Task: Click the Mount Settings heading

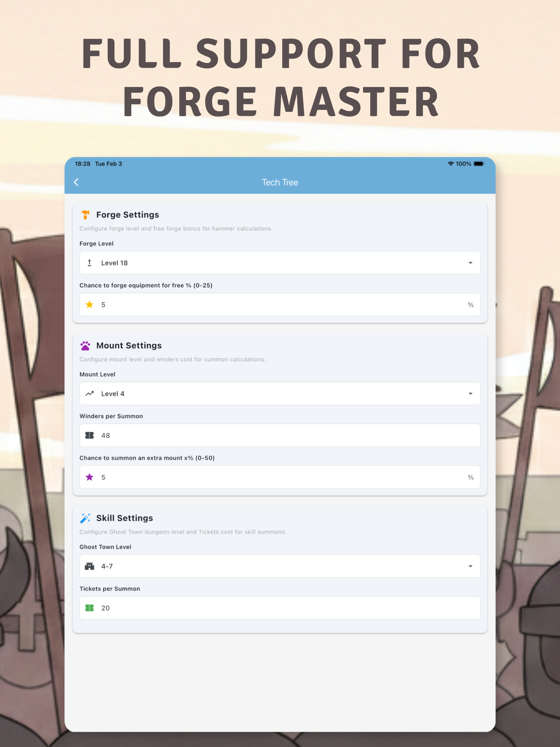Action: tap(129, 345)
